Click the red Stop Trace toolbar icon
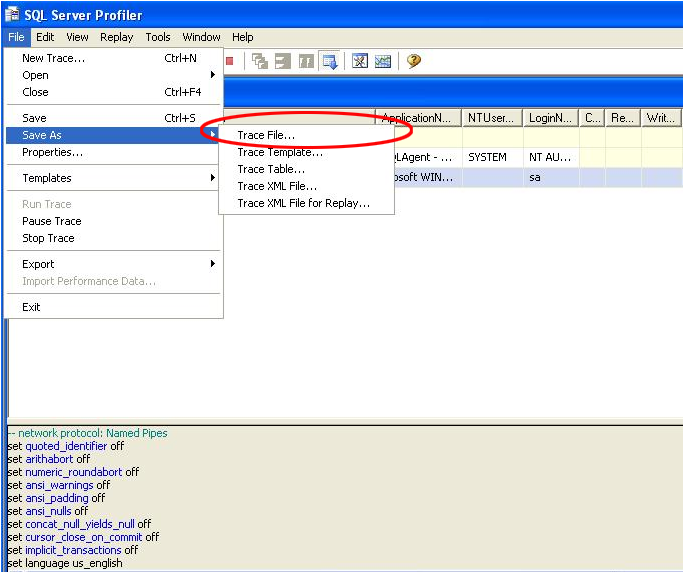Viewport: 683px width, 572px height. coord(229,61)
